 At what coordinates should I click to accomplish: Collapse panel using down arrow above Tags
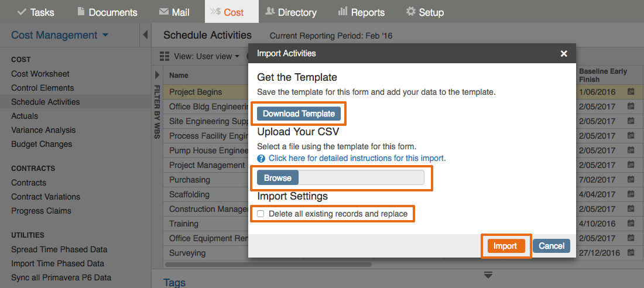tap(488, 275)
